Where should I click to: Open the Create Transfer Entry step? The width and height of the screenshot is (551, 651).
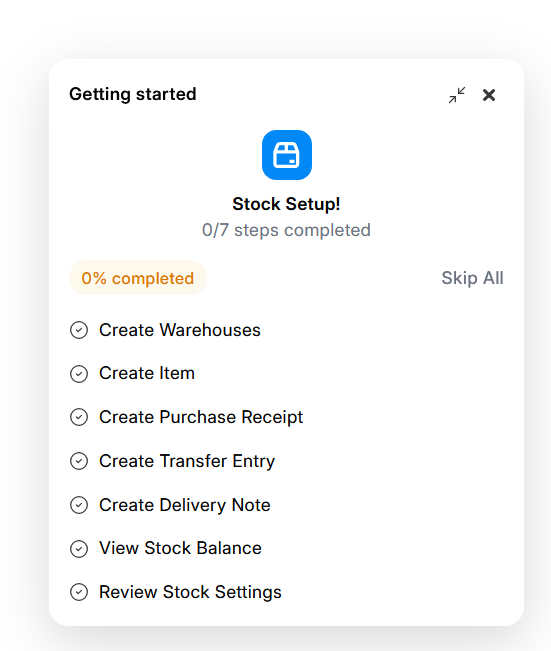(x=187, y=461)
